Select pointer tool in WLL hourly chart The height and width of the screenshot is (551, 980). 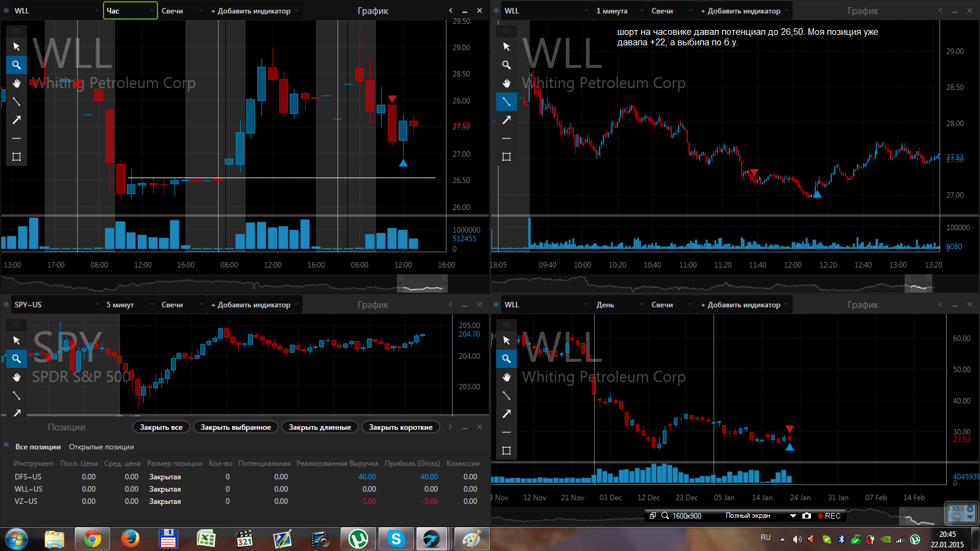coord(17,47)
